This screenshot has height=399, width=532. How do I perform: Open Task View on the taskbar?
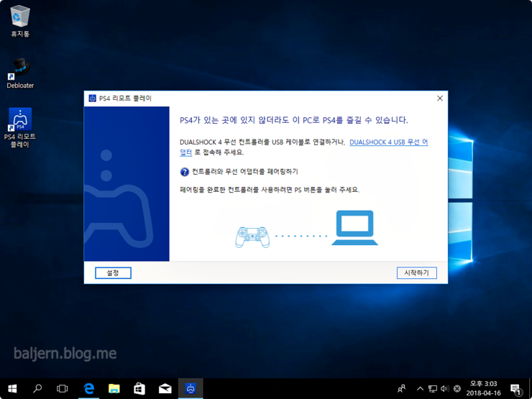(x=63, y=389)
